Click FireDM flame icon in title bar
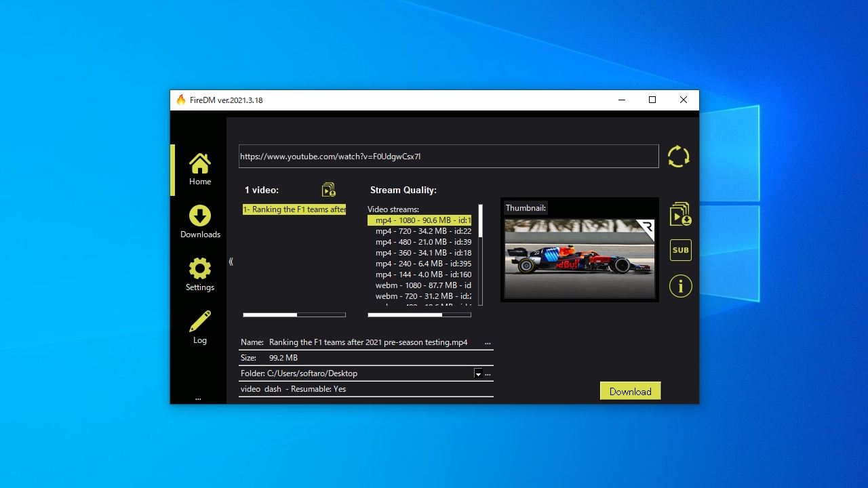This screenshot has width=868, height=488. coord(181,100)
